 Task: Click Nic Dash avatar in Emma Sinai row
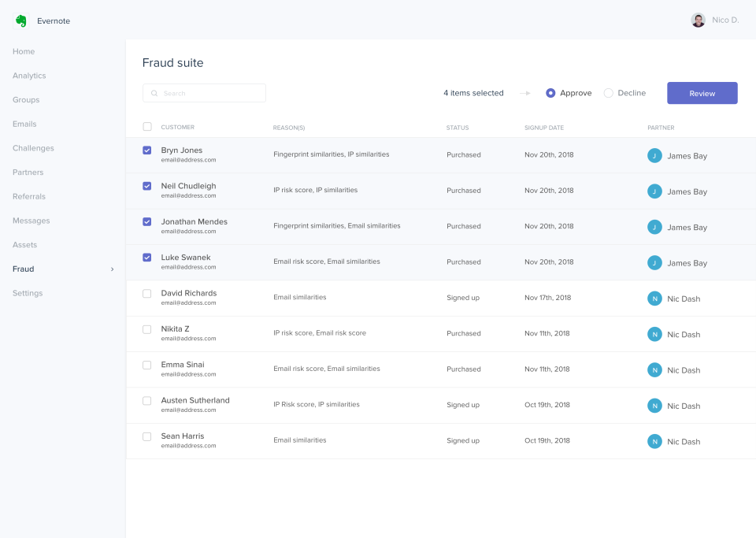654,370
